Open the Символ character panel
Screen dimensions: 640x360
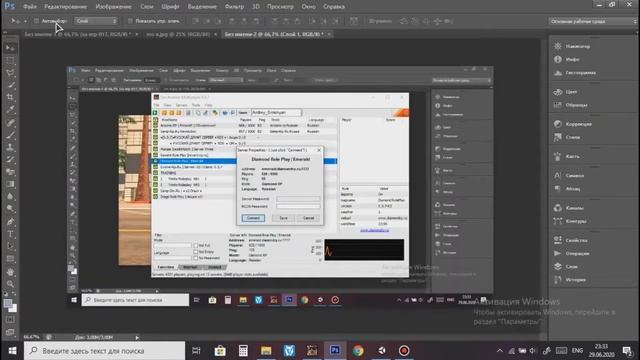pos(569,176)
